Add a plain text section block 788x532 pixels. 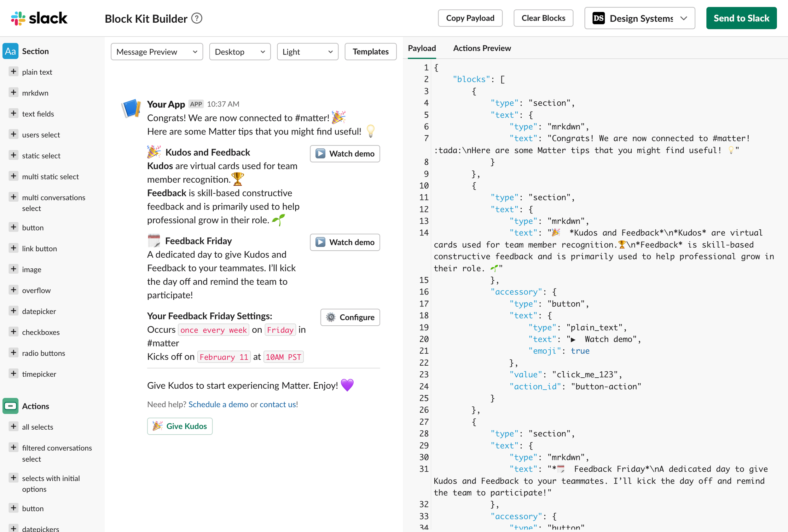point(14,72)
